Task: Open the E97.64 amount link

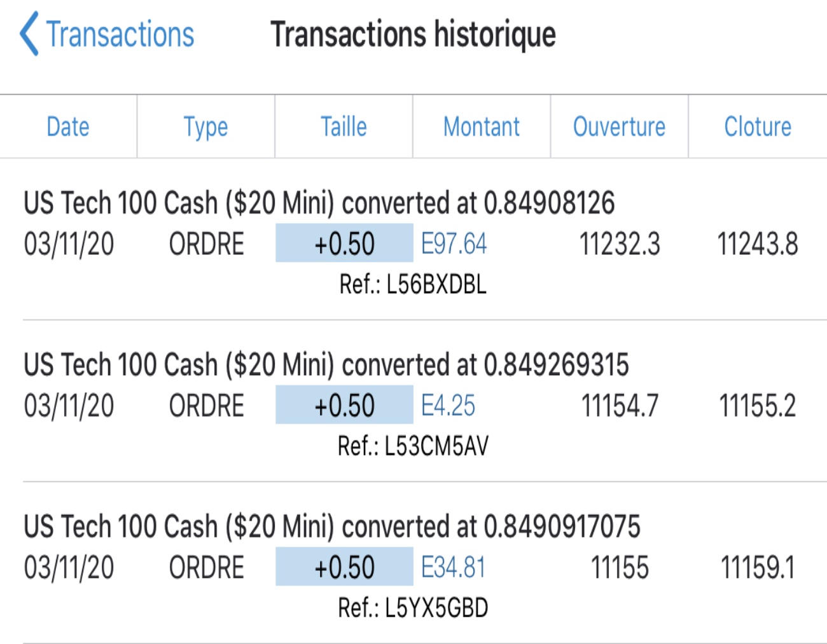Action: tap(454, 244)
